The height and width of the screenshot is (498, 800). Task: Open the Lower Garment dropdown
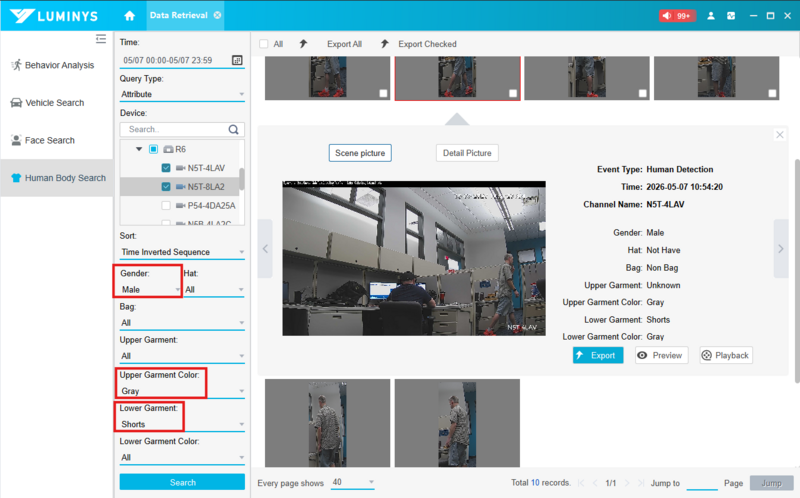click(182, 424)
